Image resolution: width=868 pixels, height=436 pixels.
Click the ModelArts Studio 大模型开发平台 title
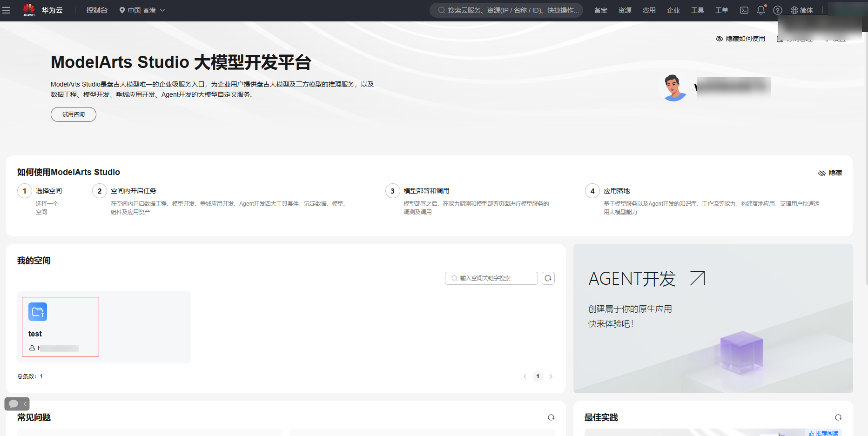click(181, 62)
